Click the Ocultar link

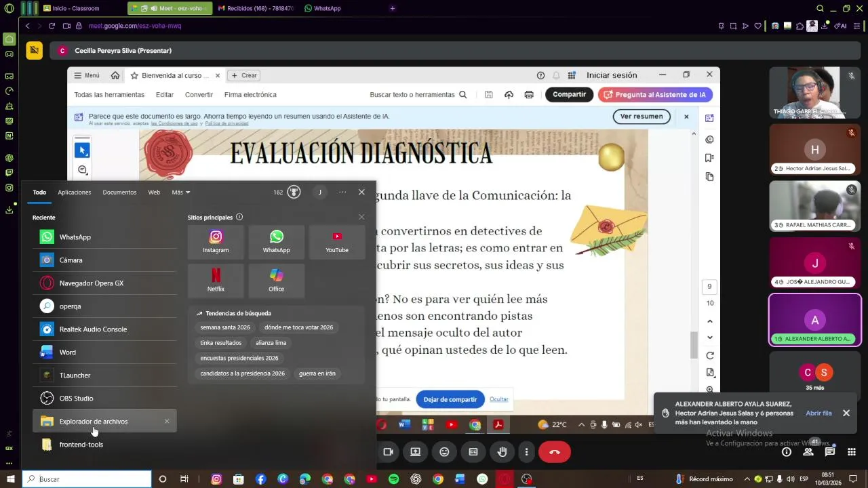click(499, 399)
